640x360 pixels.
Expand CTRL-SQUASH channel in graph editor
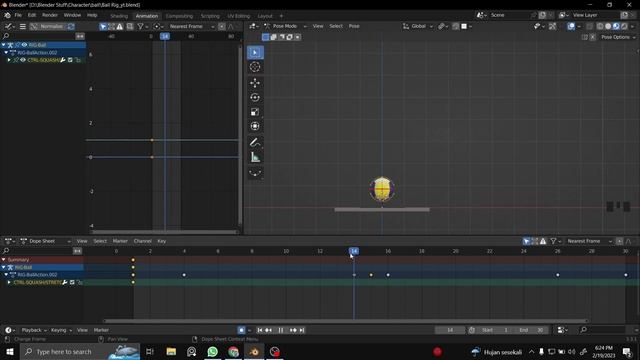tap(9, 60)
